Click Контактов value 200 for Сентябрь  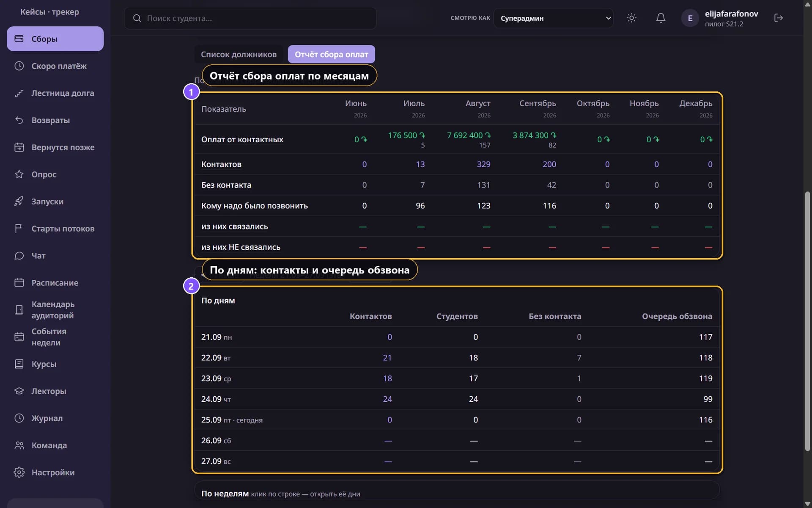click(x=549, y=164)
